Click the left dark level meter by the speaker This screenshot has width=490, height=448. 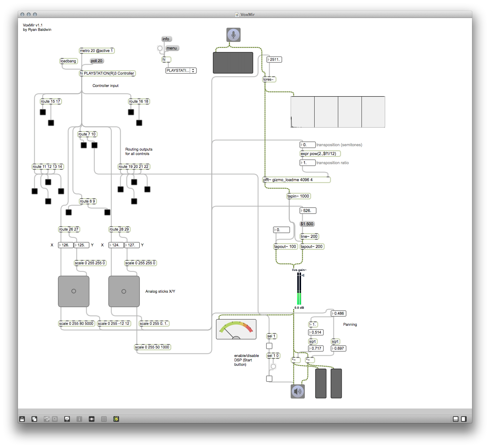click(321, 383)
